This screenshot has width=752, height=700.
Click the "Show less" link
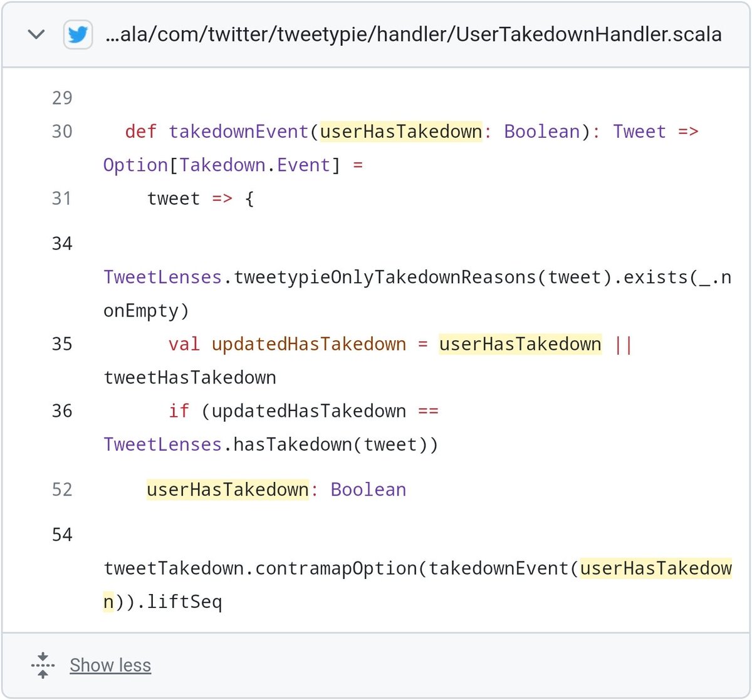(x=110, y=665)
